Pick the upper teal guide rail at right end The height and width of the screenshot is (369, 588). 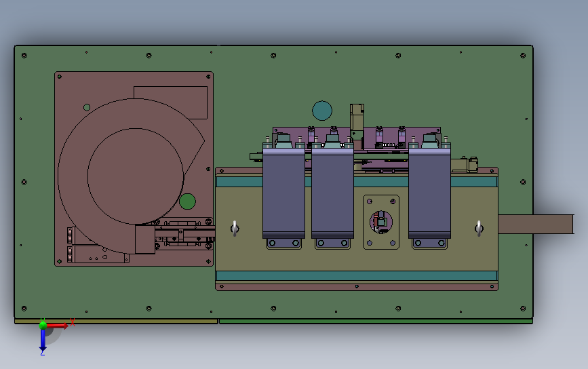[474, 182]
